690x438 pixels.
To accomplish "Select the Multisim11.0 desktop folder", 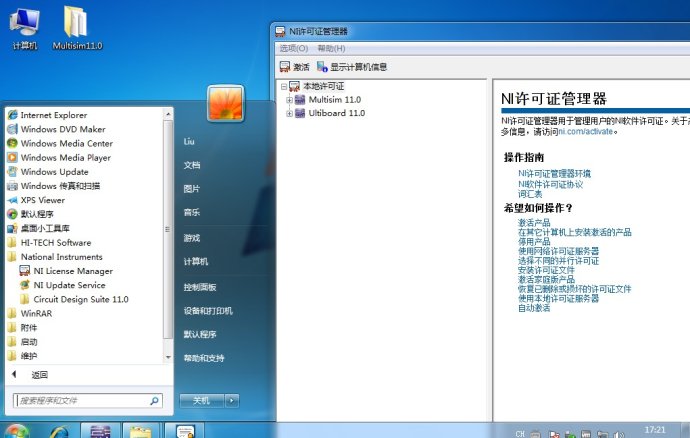I will pos(77,28).
